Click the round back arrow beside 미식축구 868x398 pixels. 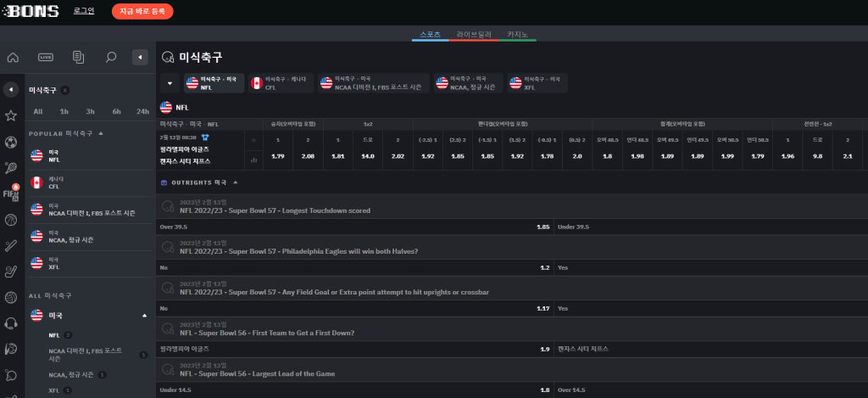click(10, 89)
